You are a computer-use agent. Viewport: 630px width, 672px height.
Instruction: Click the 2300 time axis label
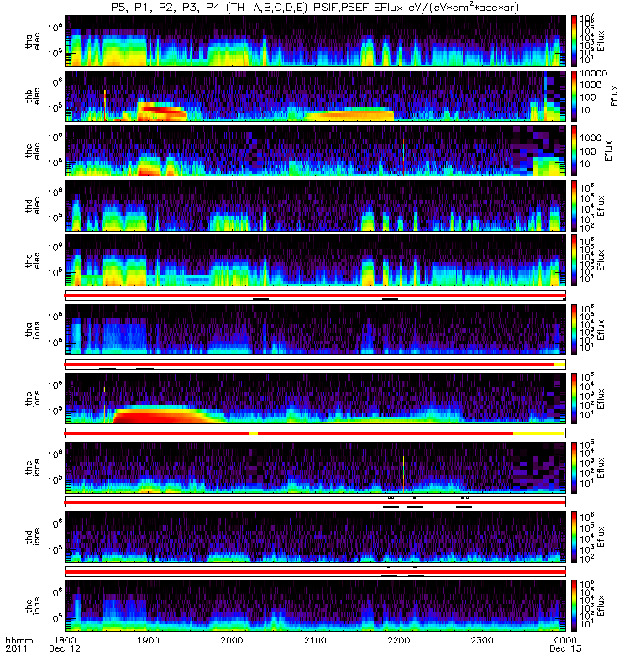click(482, 640)
